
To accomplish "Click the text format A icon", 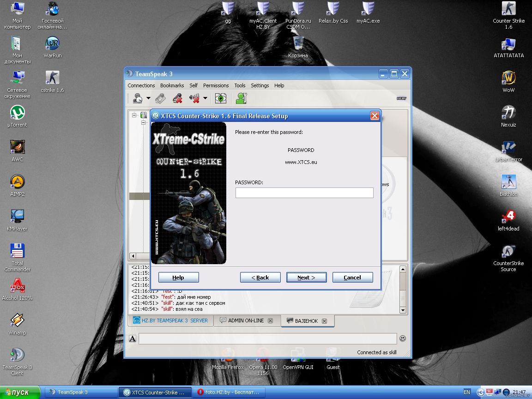I will [133, 339].
